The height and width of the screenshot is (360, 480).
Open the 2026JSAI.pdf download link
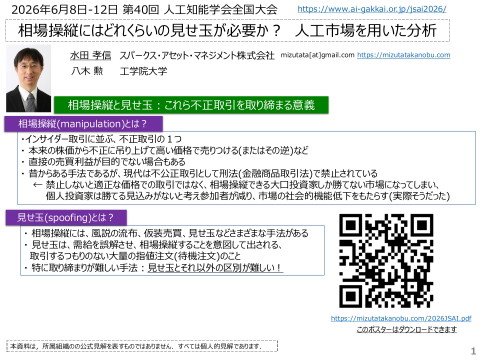(x=401, y=318)
